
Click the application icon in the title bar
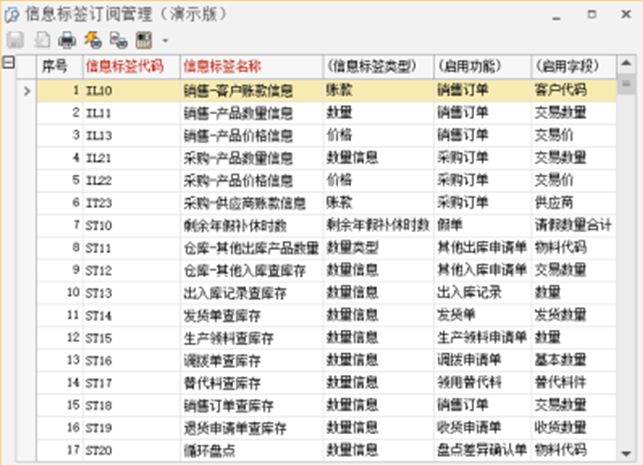point(13,14)
